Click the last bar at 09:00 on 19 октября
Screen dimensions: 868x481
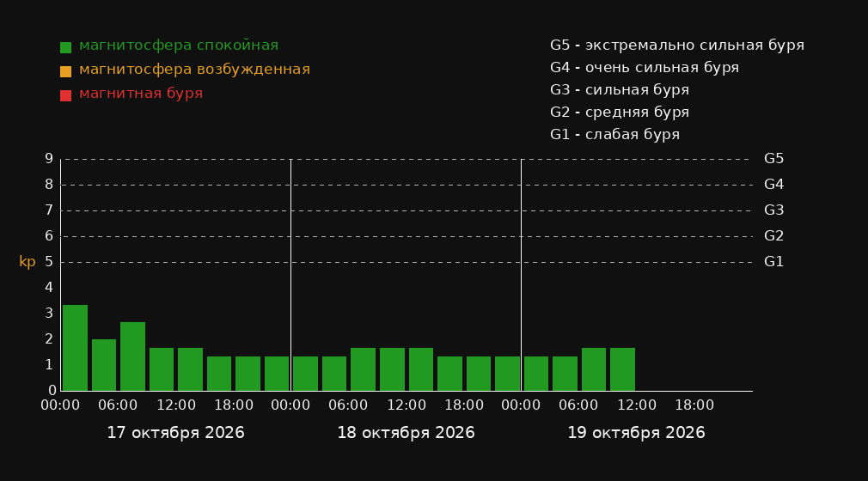622,369
